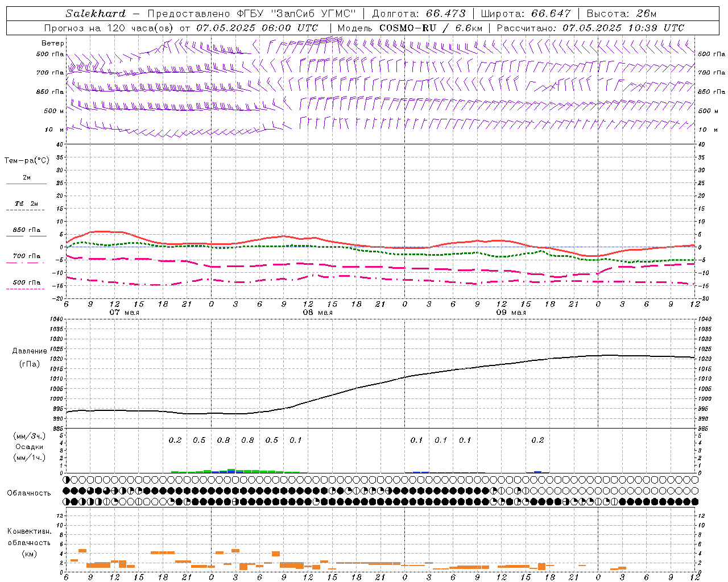Click the 0.2 precipitation value on 09 мая

tap(537, 440)
